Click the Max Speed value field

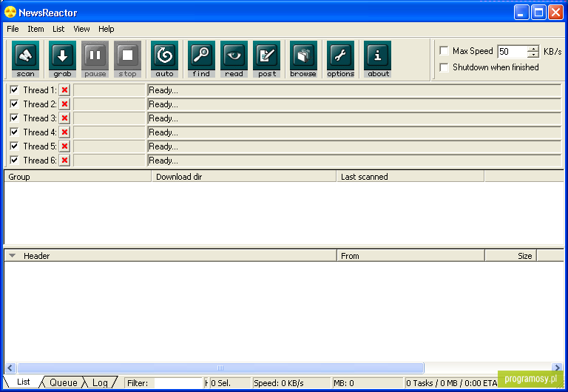click(x=513, y=52)
